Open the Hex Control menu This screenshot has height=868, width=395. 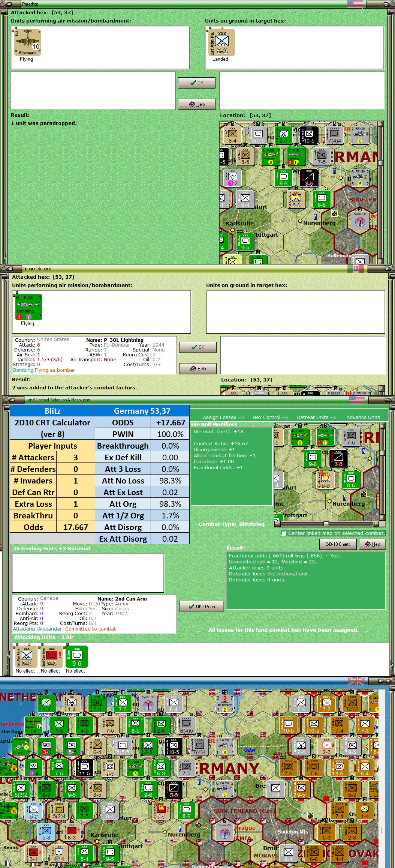tap(270, 417)
